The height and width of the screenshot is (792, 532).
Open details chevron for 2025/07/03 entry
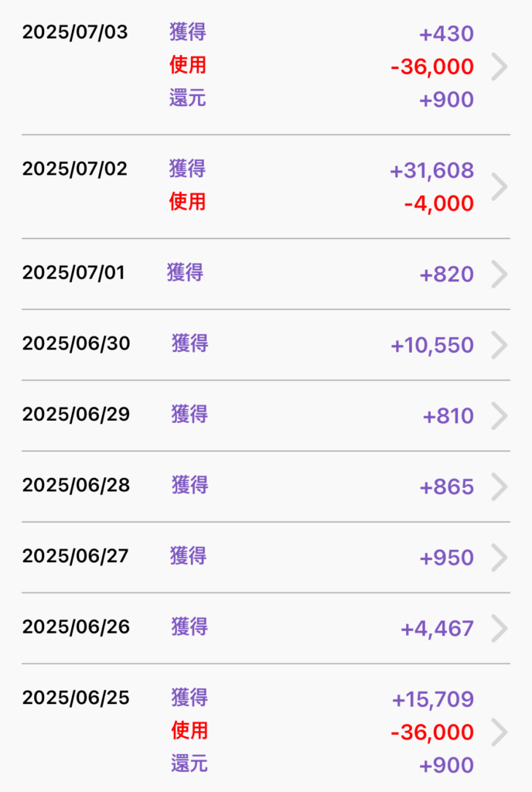500,67
